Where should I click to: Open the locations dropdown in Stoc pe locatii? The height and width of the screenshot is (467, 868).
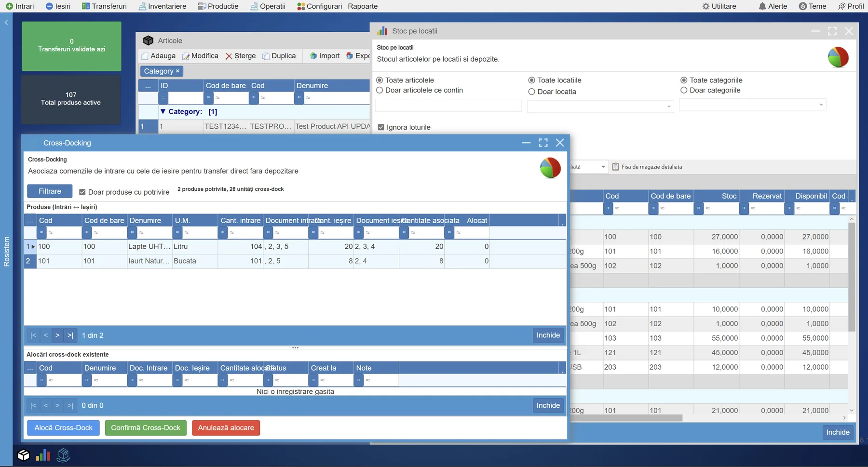(668, 106)
